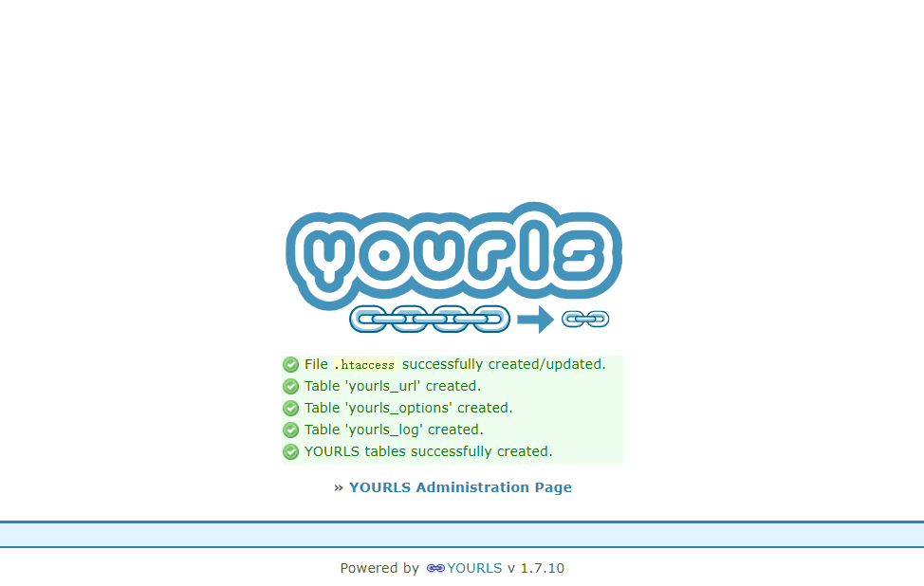
Task: Click the short chain link graphic
Action: pyautogui.click(x=585, y=320)
